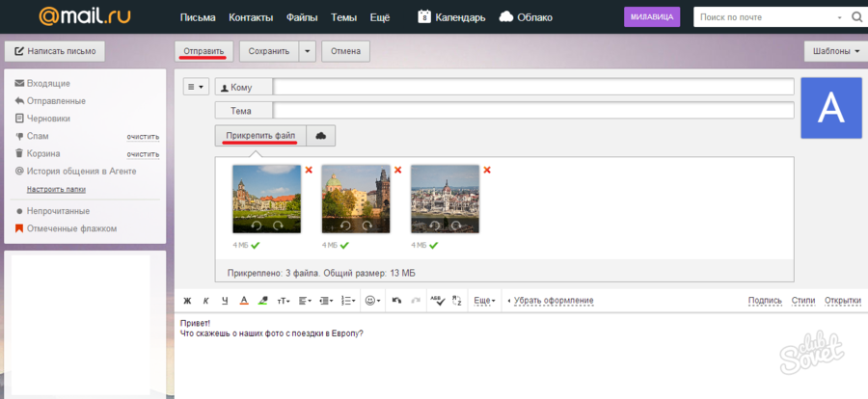Rotate second photo clockwise
The image size is (868, 399).
(x=367, y=226)
